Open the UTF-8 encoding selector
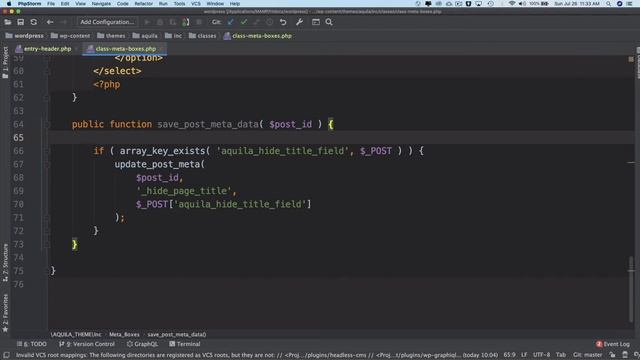Image resolution: width=640 pixels, height=360 pixels. coord(541,355)
